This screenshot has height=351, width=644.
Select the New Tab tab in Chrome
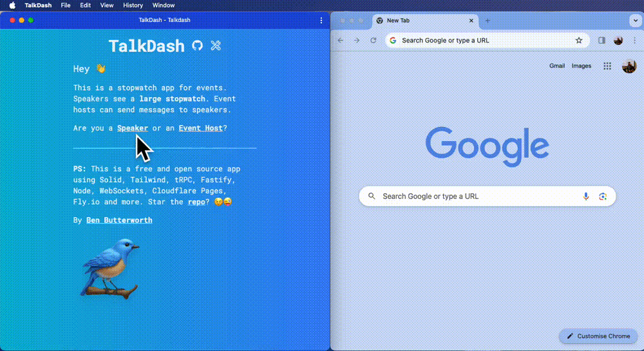point(425,21)
